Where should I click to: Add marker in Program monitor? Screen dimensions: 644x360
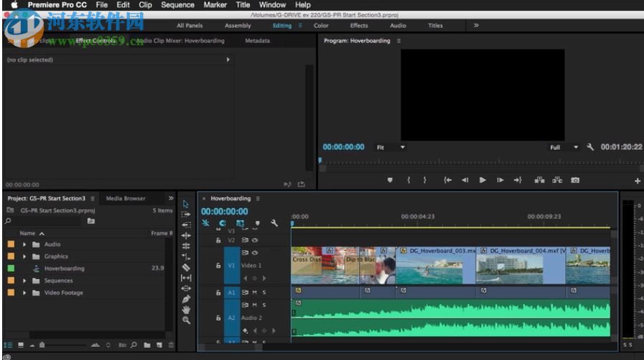pyautogui.click(x=390, y=180)
